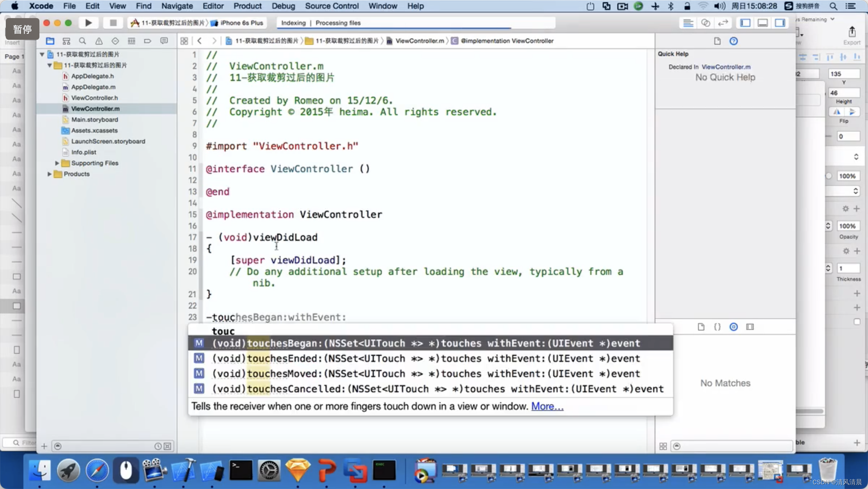Open the File menu
The width and height of the screenshot is (868, 489).
tap(69, 6)
